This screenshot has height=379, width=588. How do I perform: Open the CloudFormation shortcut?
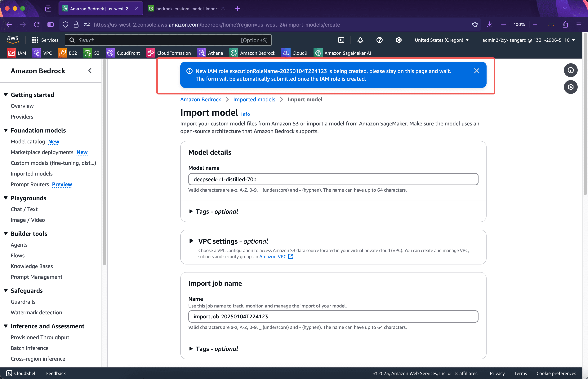click(x=169, y=53)
